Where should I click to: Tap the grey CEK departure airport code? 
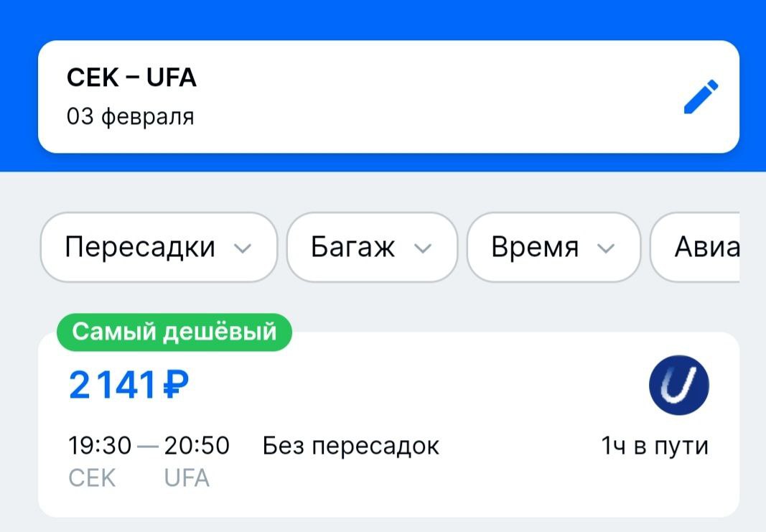92,477
